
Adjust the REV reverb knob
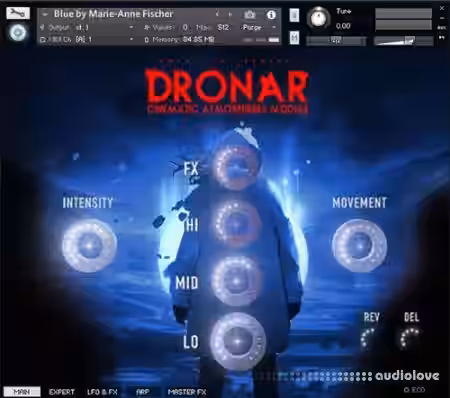[x=370, y=338]
